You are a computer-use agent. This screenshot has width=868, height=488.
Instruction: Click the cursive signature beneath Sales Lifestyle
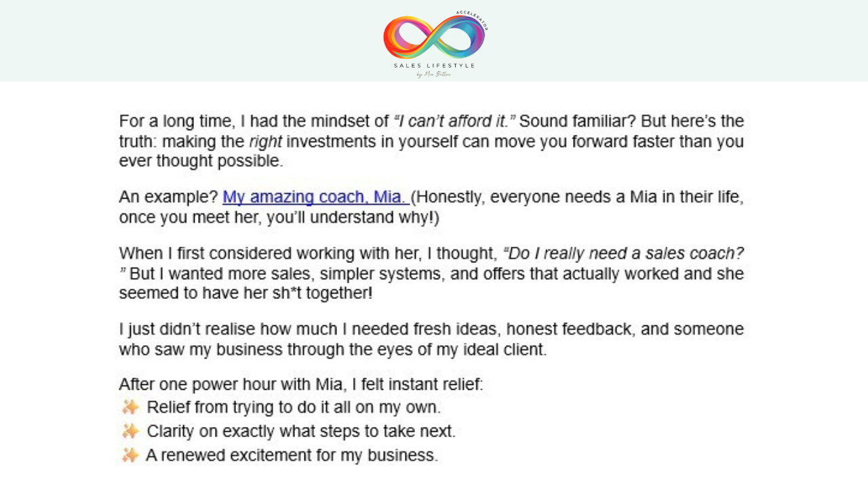[434, 74]
